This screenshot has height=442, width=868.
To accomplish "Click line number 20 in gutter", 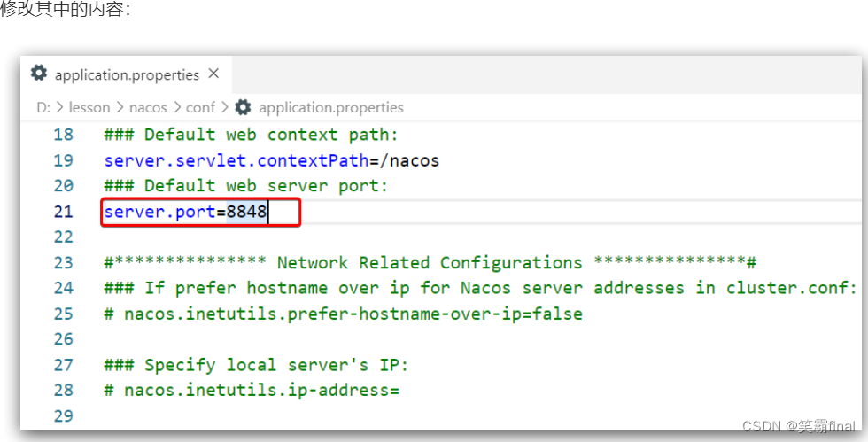I will [x=63, y=185].
